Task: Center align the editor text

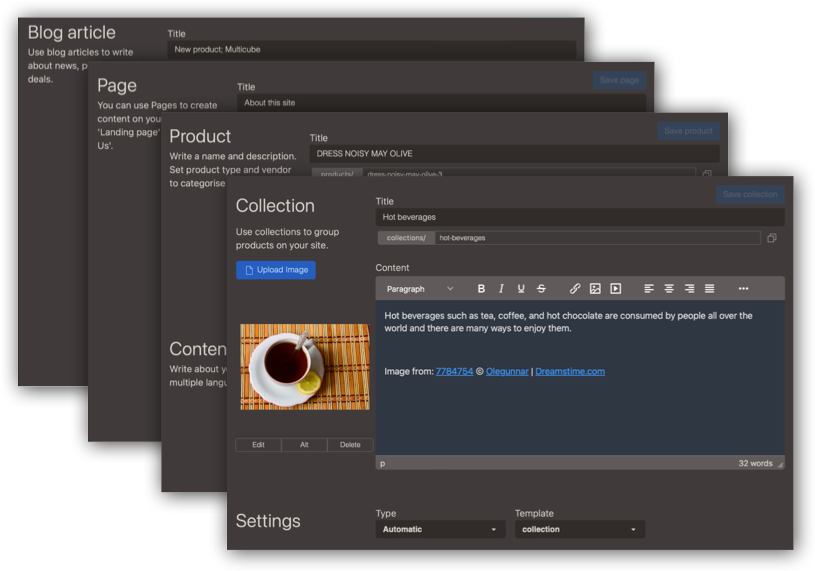Action: click(669, 289)
